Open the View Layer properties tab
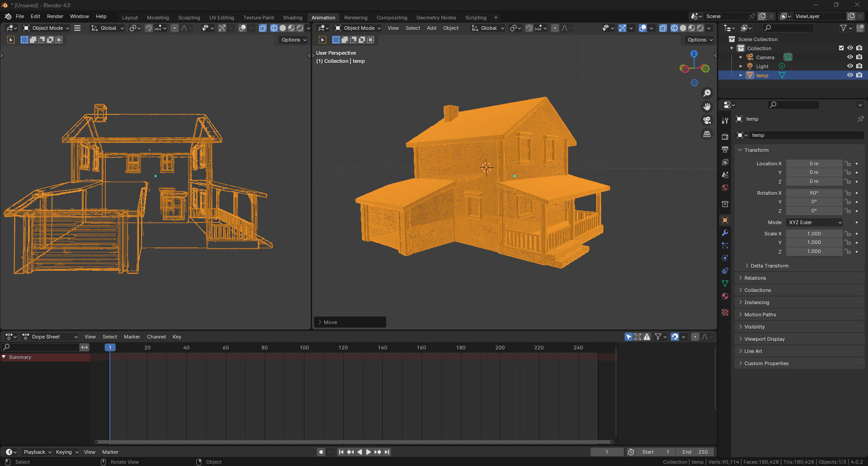The image size is (868, 466). [x=725, y=162]
